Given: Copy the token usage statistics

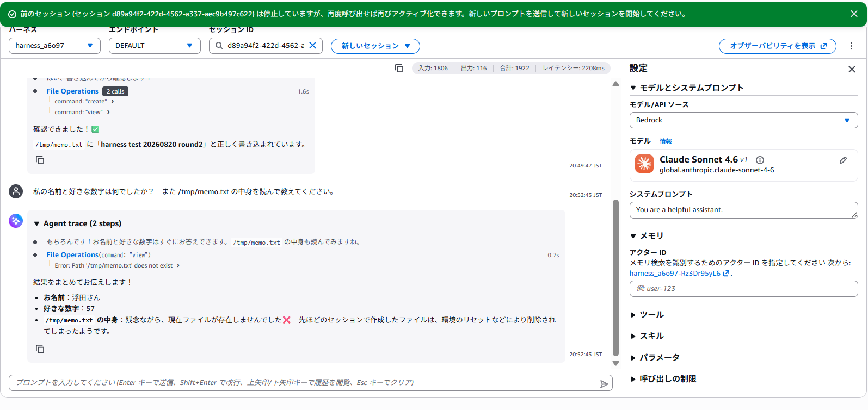Looking at the screenshot, I should point(399,69).
